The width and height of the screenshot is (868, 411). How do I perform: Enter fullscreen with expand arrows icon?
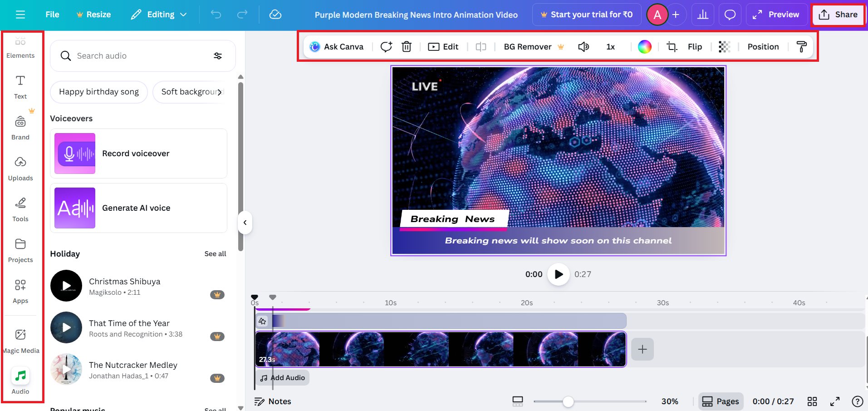tap(835, 401)
